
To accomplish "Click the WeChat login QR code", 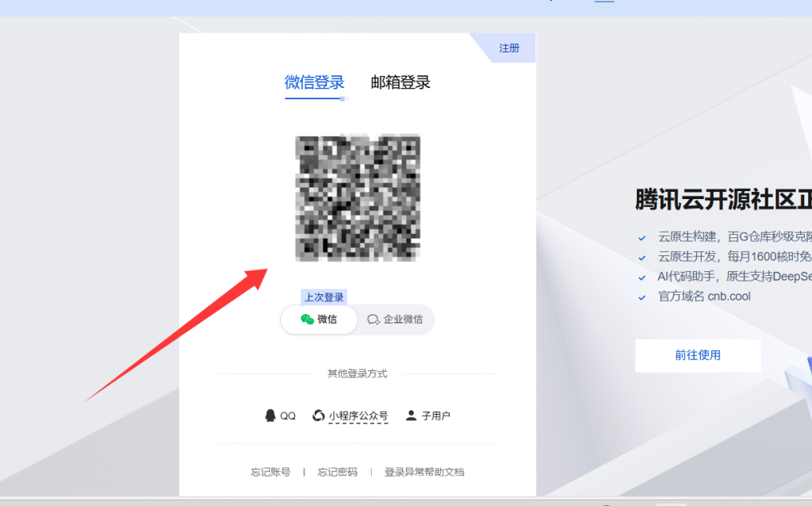I will click(358, 198).
